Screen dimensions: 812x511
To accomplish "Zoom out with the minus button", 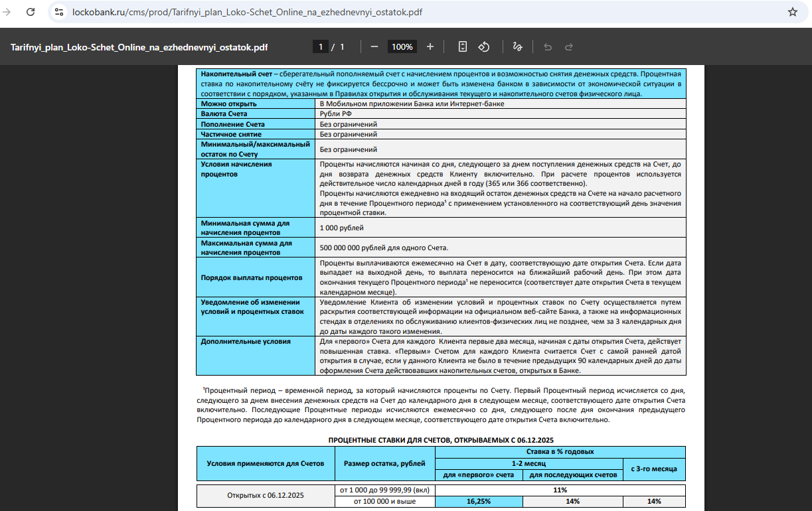I will (374, 46).
